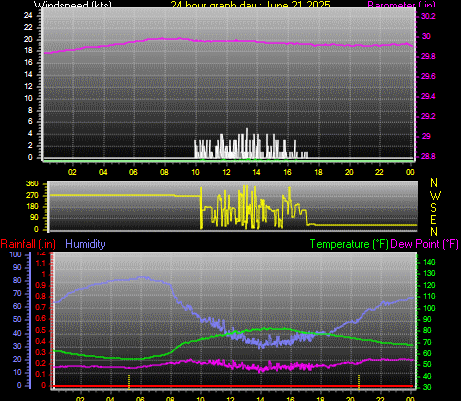Click the S compass letter on direction scale
The height and width of the screenshot is (401, 461).
point(433,208)
